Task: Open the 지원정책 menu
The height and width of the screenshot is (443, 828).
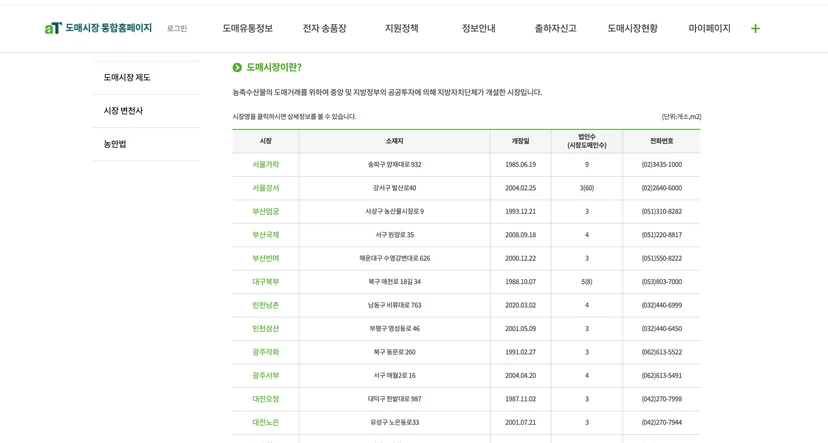Action: 402,29
